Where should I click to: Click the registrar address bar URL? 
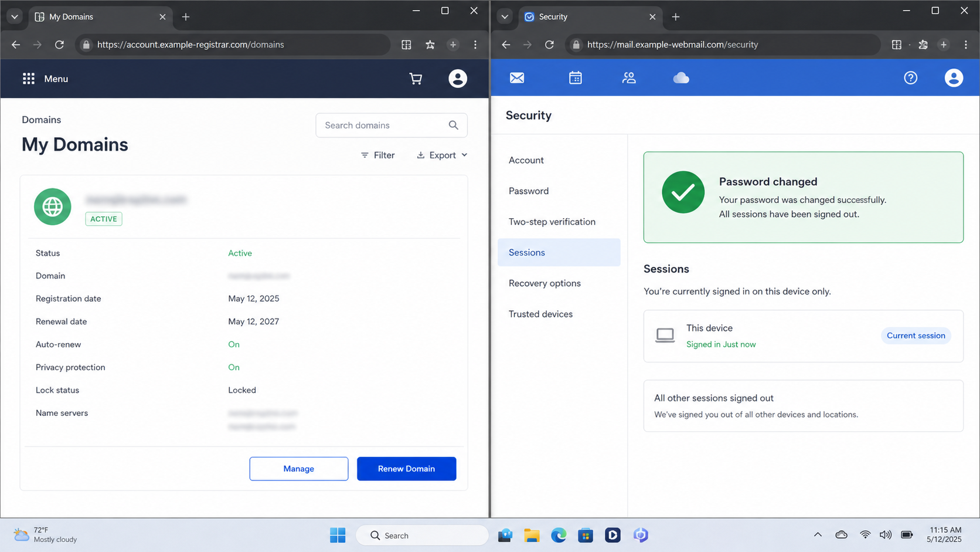(190, 45)
